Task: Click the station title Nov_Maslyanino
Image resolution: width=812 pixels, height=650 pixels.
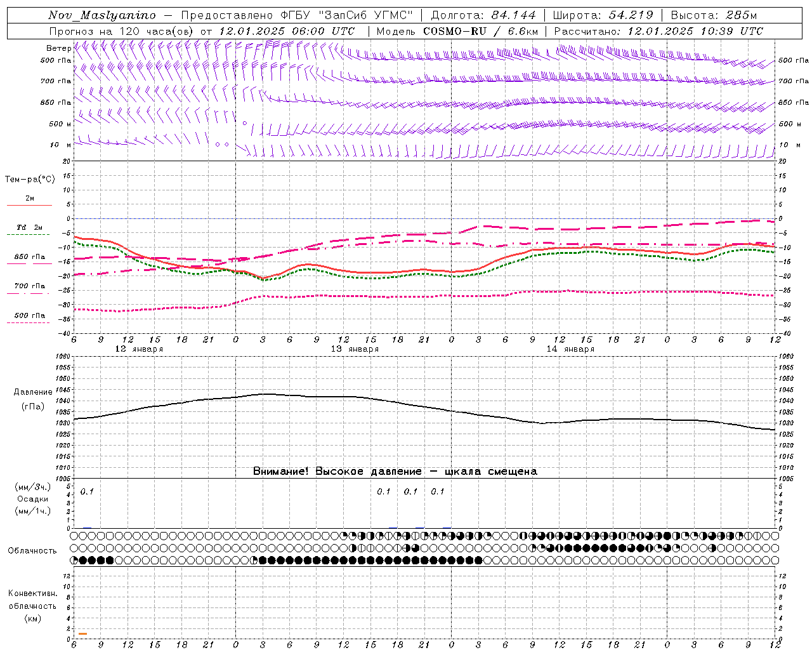Action: tap(102, 15)
